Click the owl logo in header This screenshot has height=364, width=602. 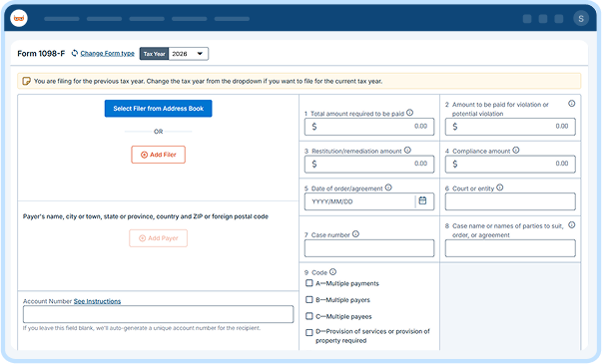tap(19, 18)
